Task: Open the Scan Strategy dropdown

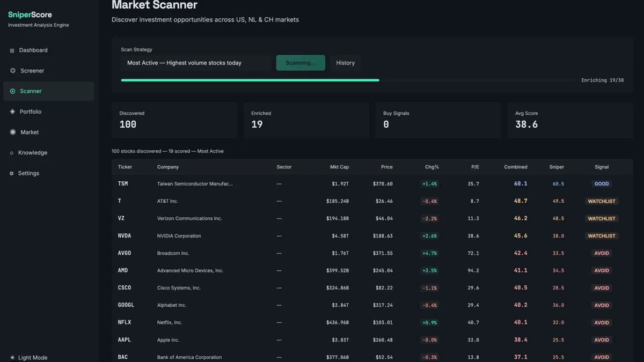Action: [x=196, y=63]
